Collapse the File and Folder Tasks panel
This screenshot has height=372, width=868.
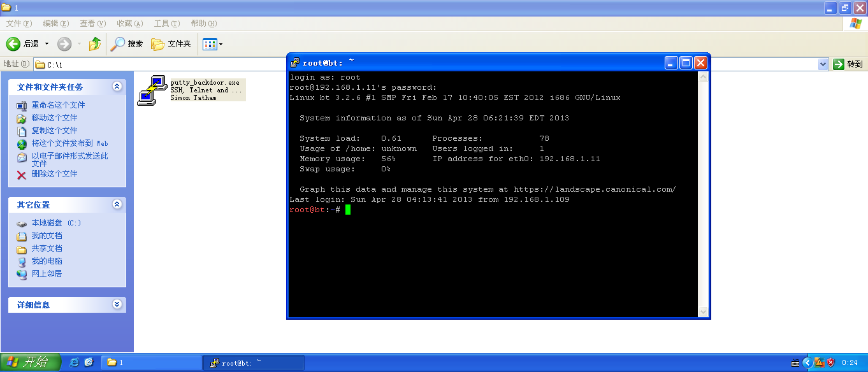[x=117, y=87]
